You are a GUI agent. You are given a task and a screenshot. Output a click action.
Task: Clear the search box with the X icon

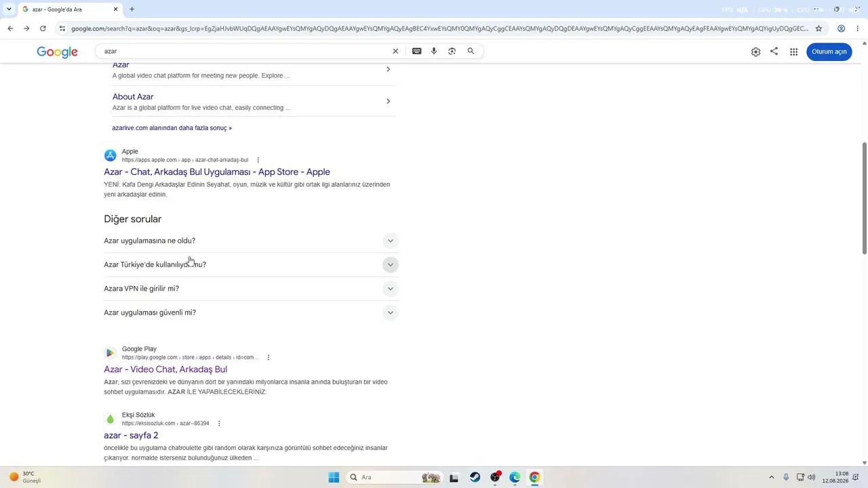[x=395, y=51]
